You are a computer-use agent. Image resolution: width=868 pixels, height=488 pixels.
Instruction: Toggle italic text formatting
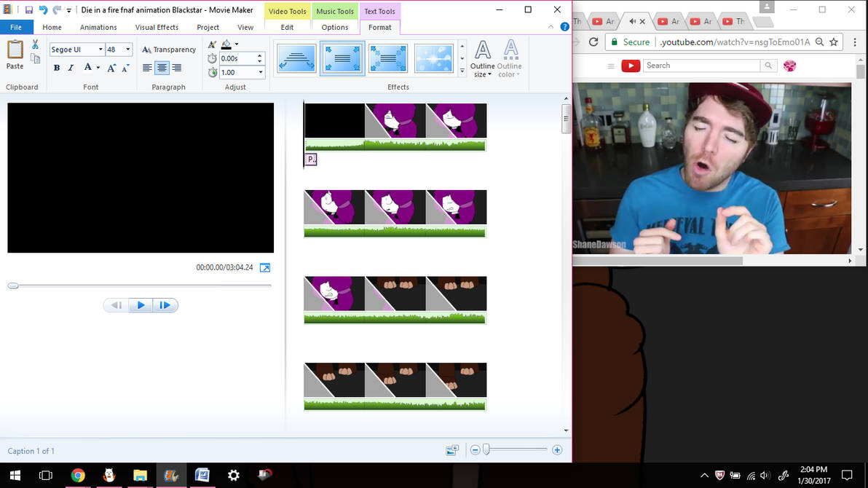[x=71, y=68]
